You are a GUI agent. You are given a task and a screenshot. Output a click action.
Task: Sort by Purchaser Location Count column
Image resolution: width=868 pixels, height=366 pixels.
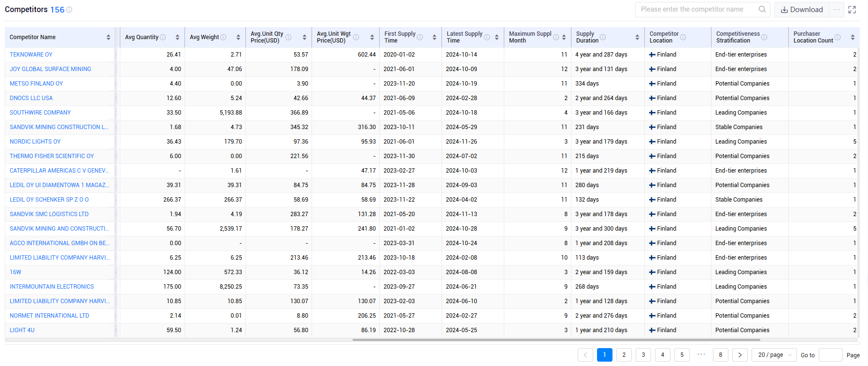point(853,37)
